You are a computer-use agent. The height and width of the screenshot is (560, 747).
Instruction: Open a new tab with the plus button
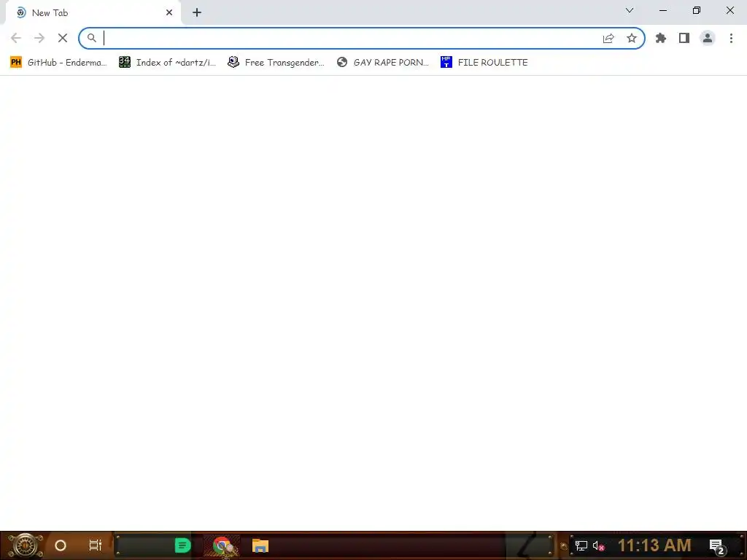click(197, 13)
